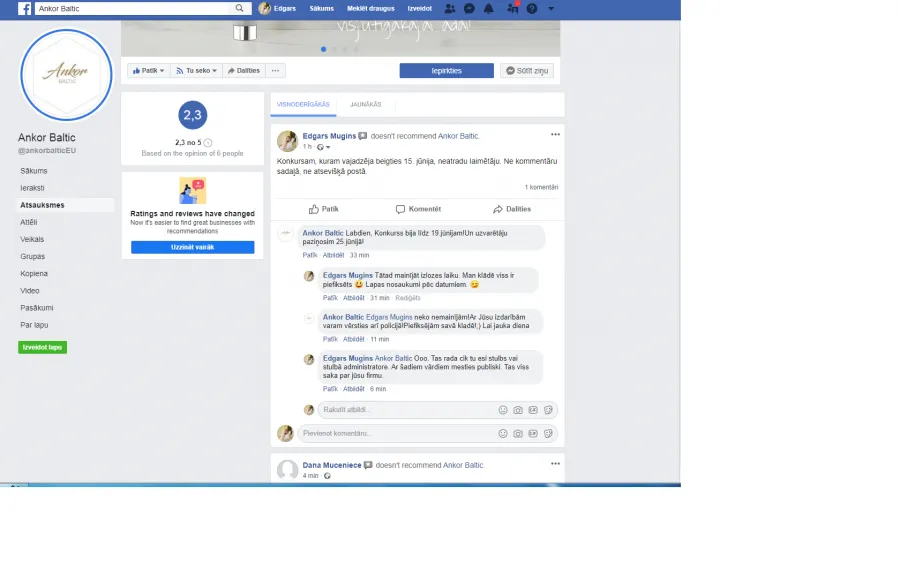Open Veikals in left page menu
This screenshot has height=562, width=900.
(32, 239)
